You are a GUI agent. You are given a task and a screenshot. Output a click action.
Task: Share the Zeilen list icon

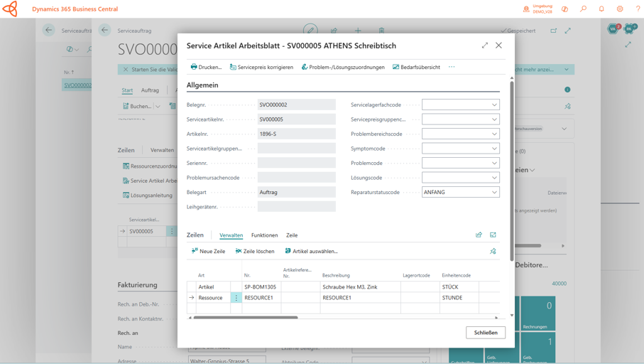[479, 235]
